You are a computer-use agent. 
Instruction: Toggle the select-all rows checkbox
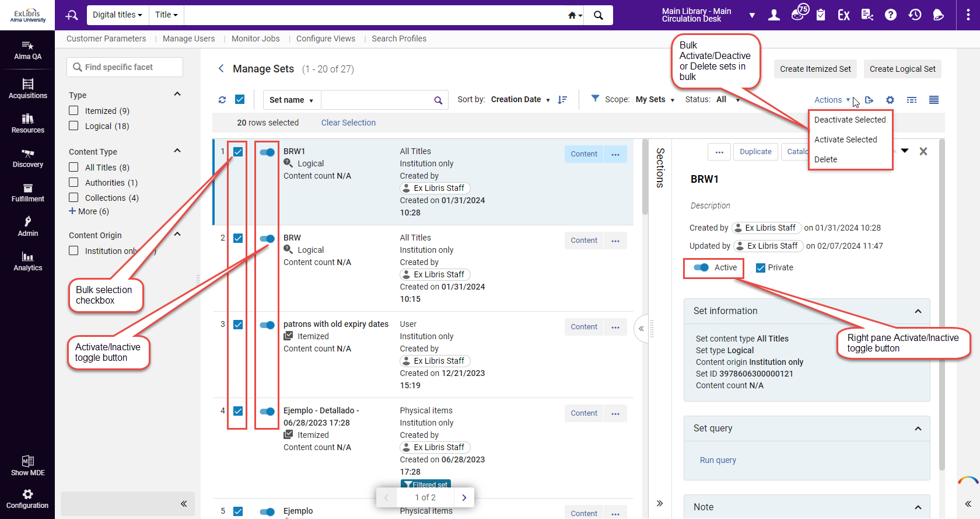point(240,99)
